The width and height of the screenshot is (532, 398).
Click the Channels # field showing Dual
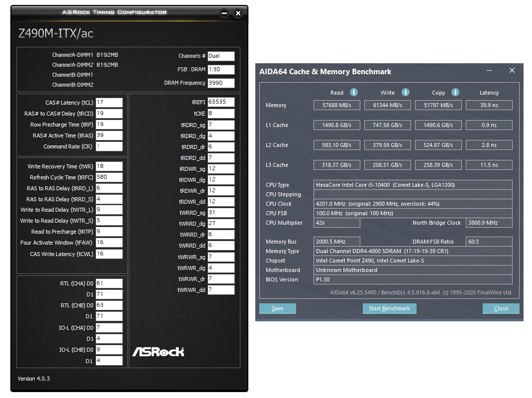tap(221, 56)
